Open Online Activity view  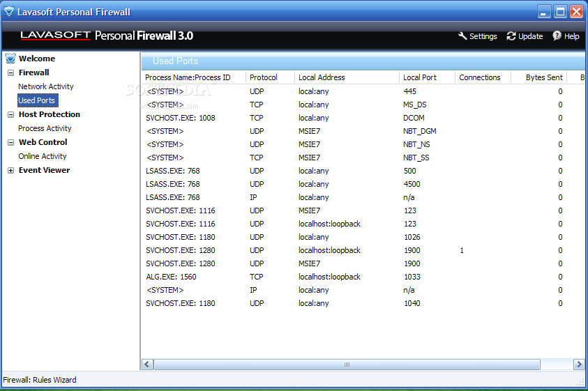pos(43,156)
